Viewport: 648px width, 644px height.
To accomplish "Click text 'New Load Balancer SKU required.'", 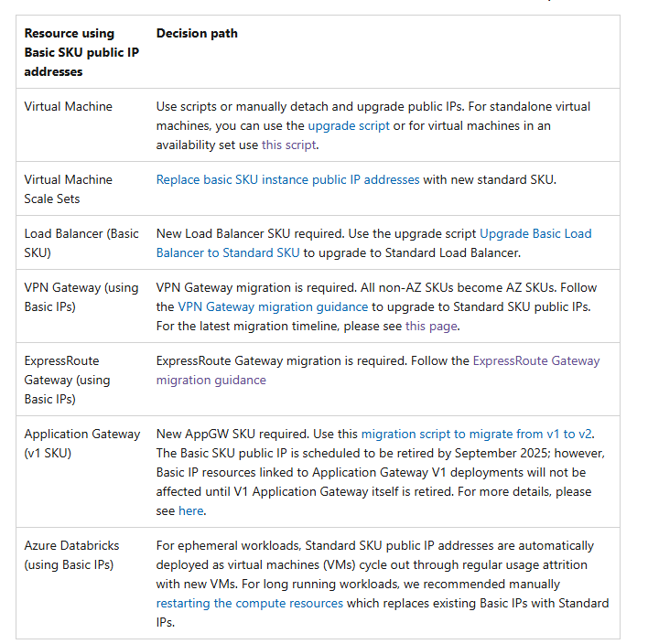I will point(251,234).
